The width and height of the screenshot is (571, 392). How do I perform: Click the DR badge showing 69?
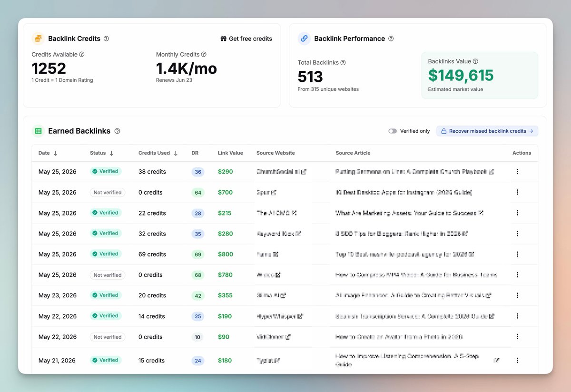tap(198, 255)
